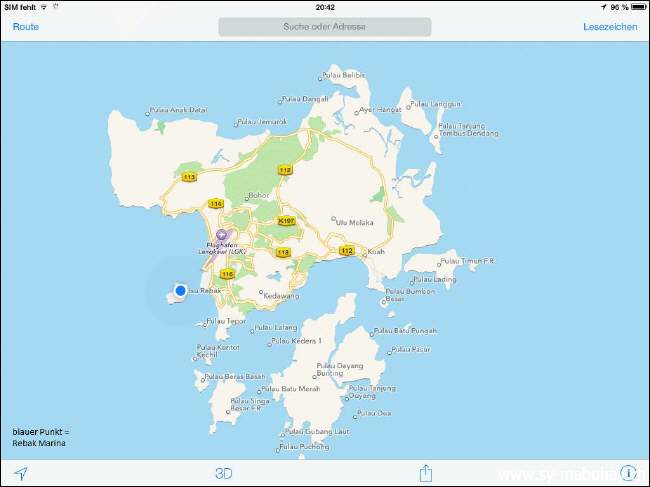Select the Pulau Beras Basah label
This screenshot has width=650, height=487.
(x=235, y=377)
